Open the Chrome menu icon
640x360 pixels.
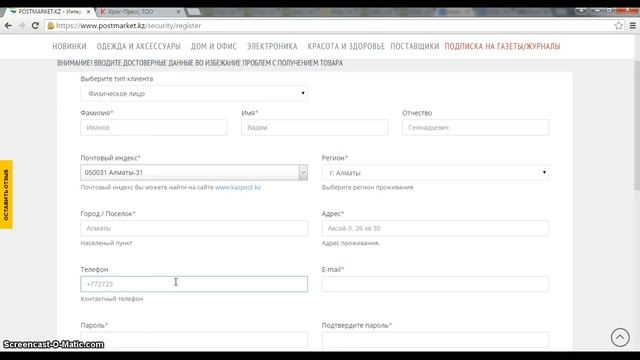(x=633, y=26)
